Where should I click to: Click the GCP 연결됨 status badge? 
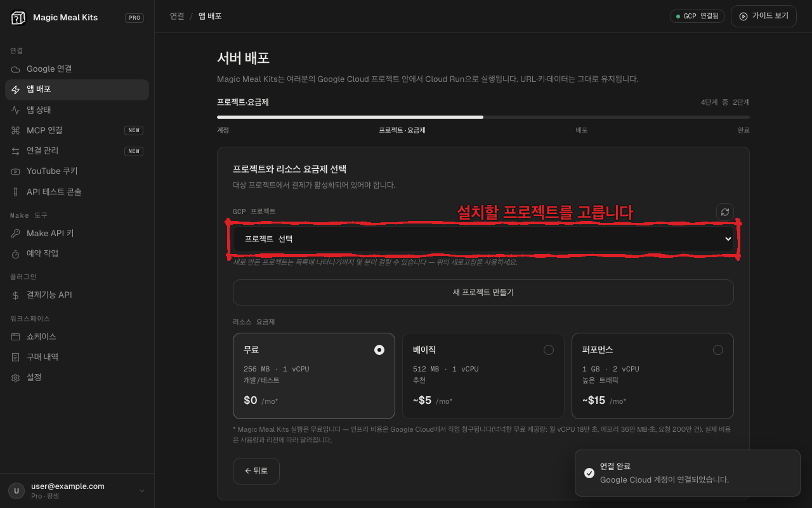pyautogui.click(x=697, y=16)
